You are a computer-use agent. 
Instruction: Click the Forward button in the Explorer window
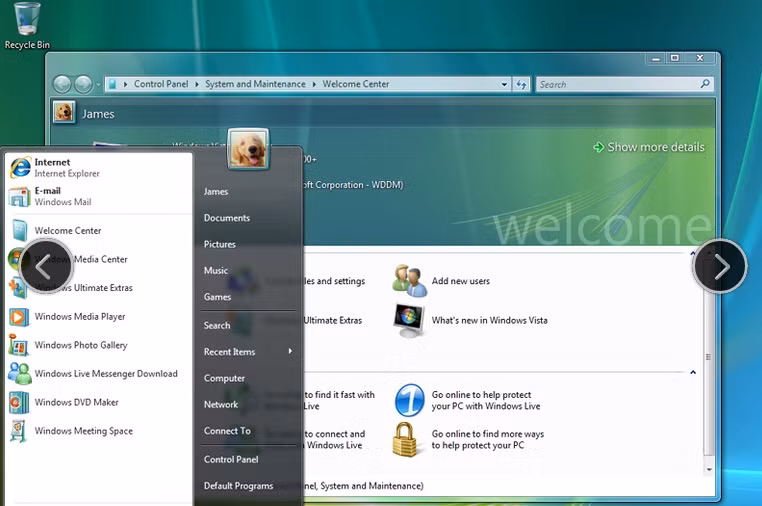pos(83,84)
